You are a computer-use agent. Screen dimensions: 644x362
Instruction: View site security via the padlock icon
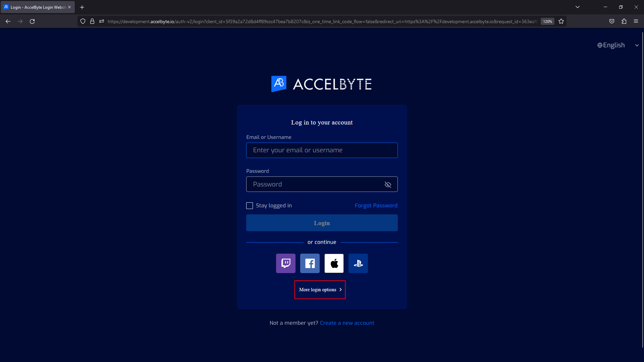[x=92, y=21]
